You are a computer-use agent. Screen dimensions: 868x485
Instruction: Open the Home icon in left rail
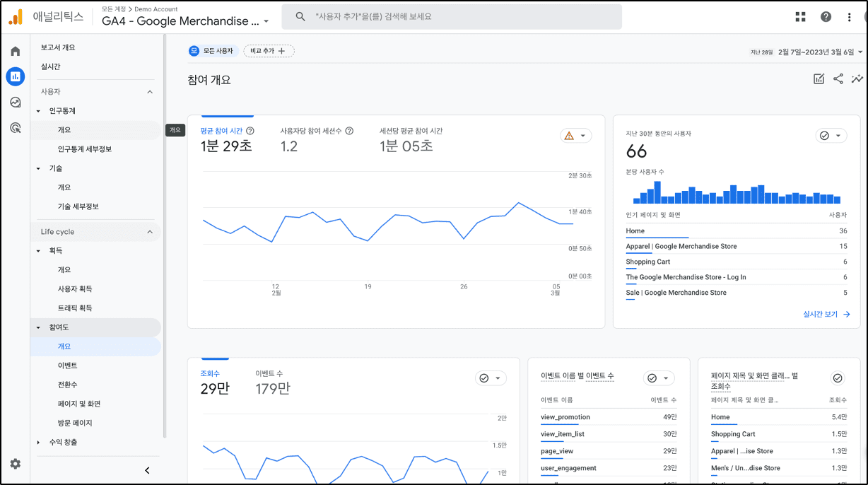click(16, 51)
